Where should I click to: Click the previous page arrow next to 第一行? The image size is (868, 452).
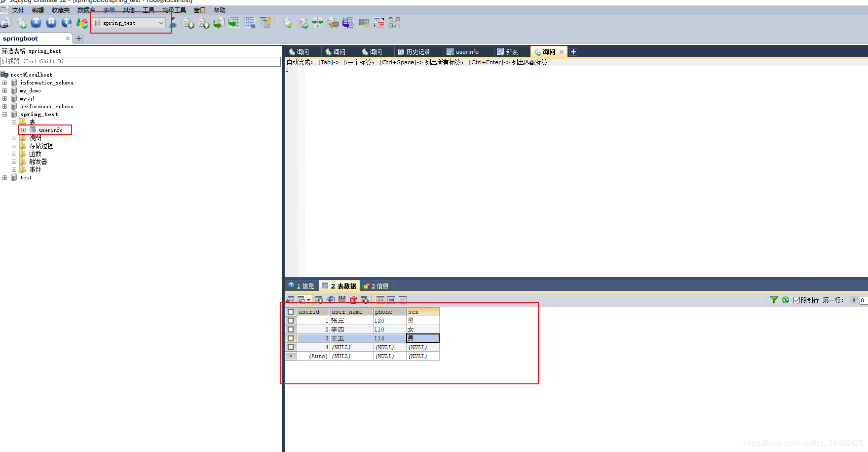pyautogui.click(x=854, y=300)
